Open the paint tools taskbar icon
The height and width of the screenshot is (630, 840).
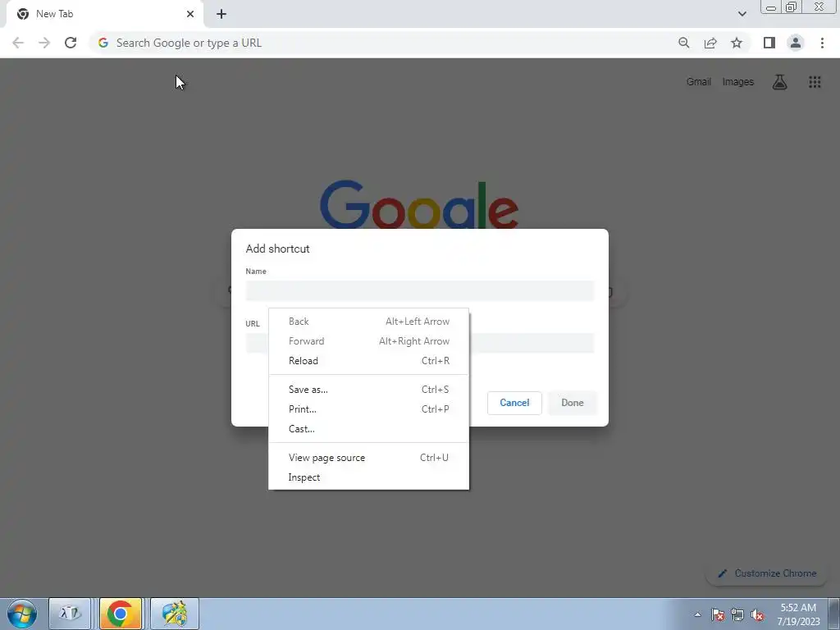click(175, 614)
